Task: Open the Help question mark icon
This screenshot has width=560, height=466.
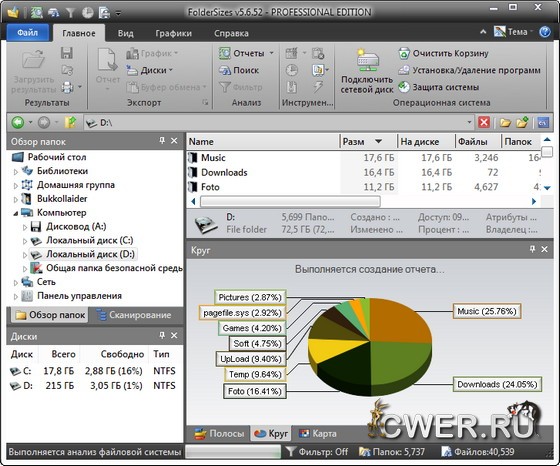Action: (545, 32)
